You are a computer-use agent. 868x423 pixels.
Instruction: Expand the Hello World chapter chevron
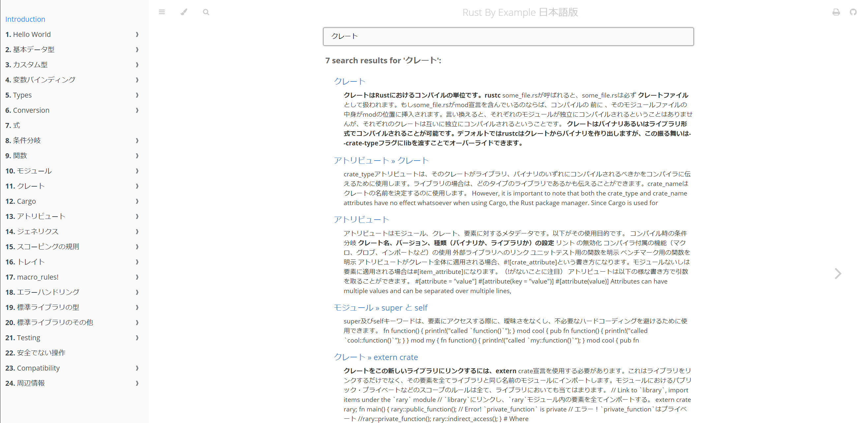(x=137, y=34)
